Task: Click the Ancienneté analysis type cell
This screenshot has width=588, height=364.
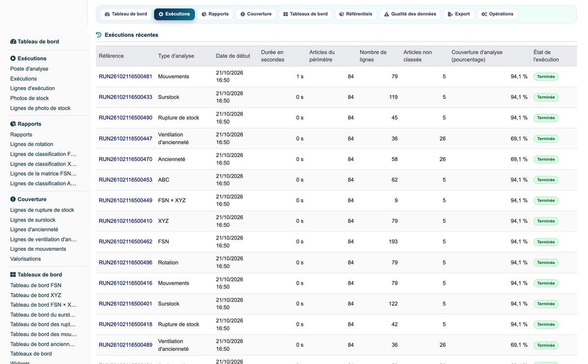Action: (x=171, y=159)
